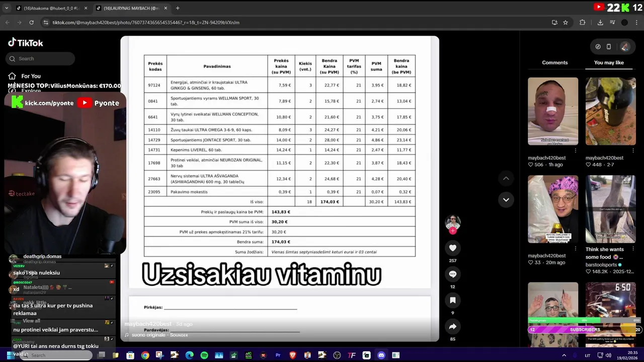Open more options for the 506 likes video

coord(576,150)
